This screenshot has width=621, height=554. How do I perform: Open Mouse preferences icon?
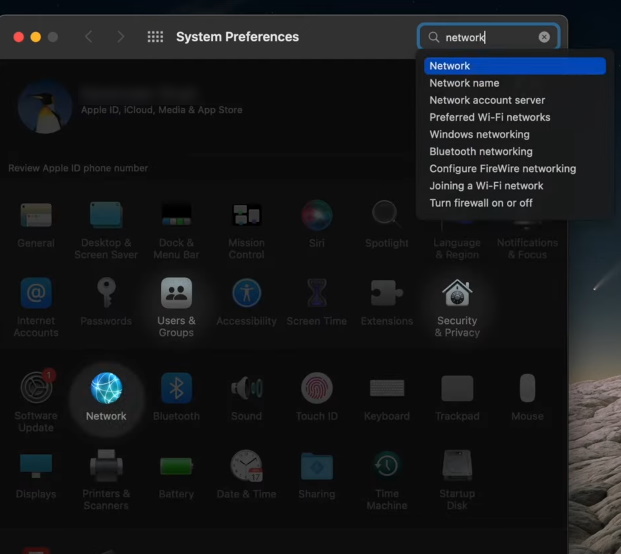[x=527, y=388]
